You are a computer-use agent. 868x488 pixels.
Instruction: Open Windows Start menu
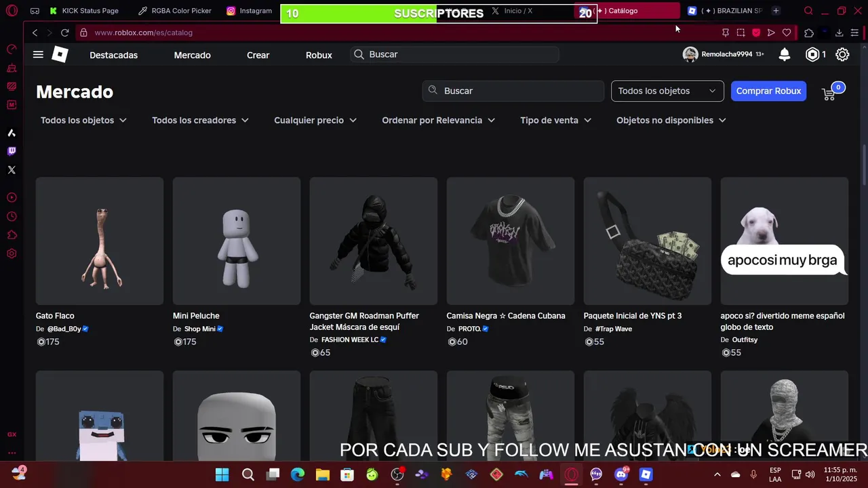click(222, 474)
